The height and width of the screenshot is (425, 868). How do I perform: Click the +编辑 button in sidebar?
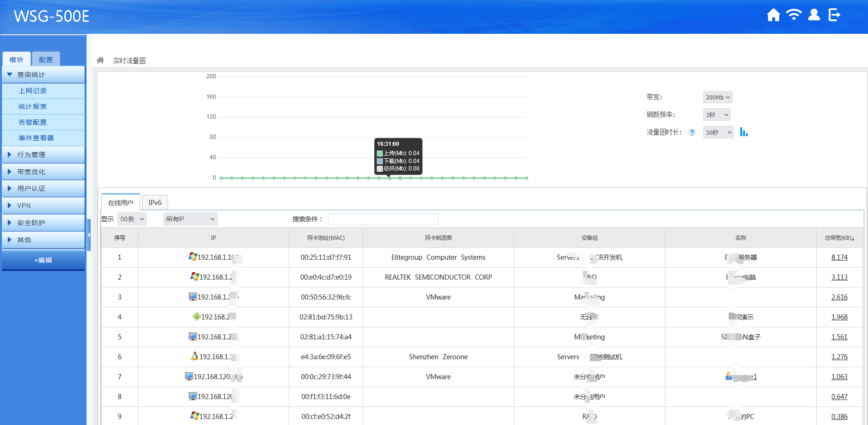click(43, 260)
